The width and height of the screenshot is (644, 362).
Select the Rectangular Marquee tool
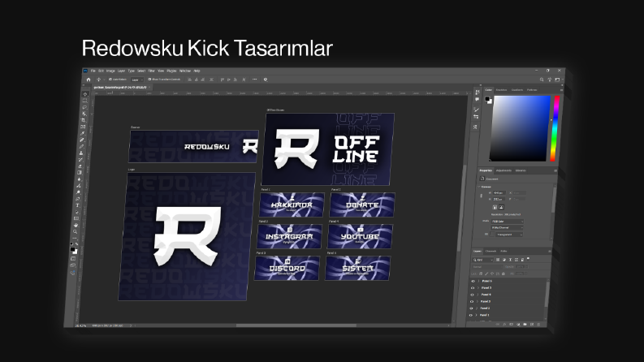pos(85,101)
